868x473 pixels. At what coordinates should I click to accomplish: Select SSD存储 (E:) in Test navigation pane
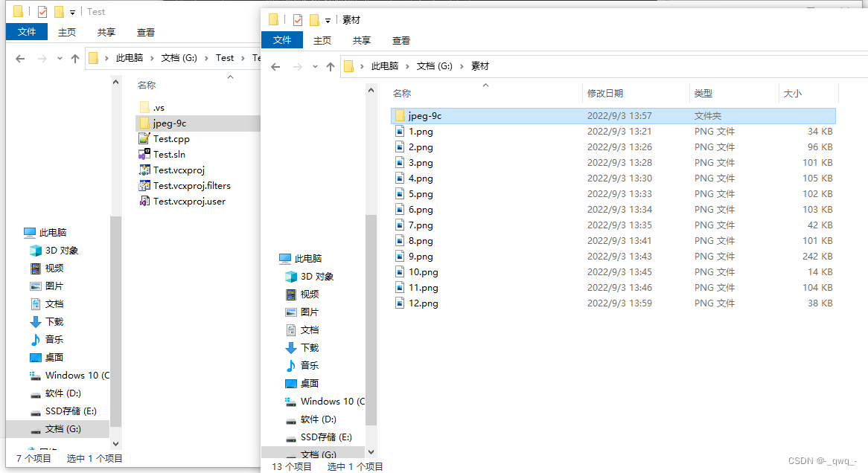(x=63, y=411)
